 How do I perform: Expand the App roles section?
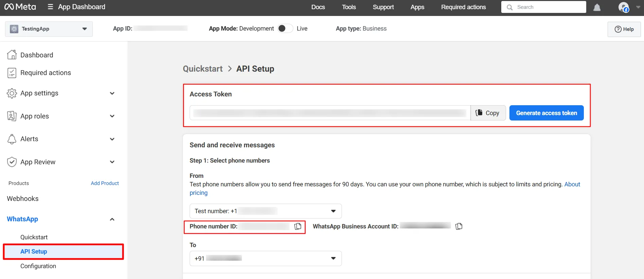112,116
